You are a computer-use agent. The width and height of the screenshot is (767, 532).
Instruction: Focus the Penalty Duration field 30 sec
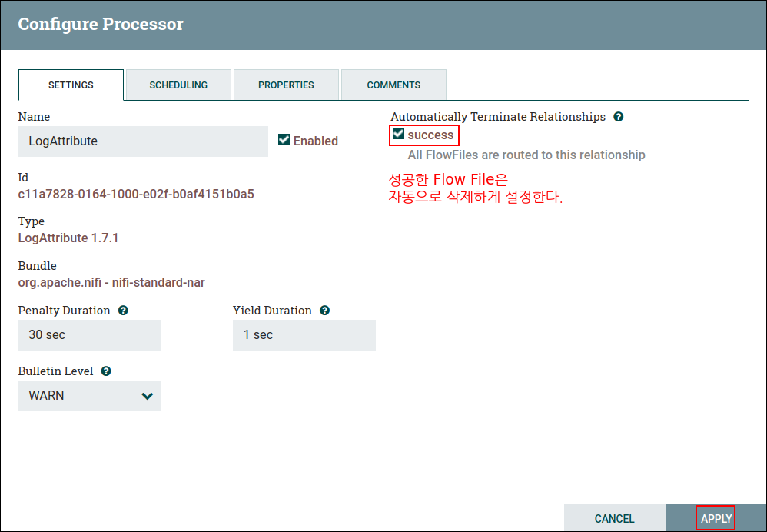[89, 334]
